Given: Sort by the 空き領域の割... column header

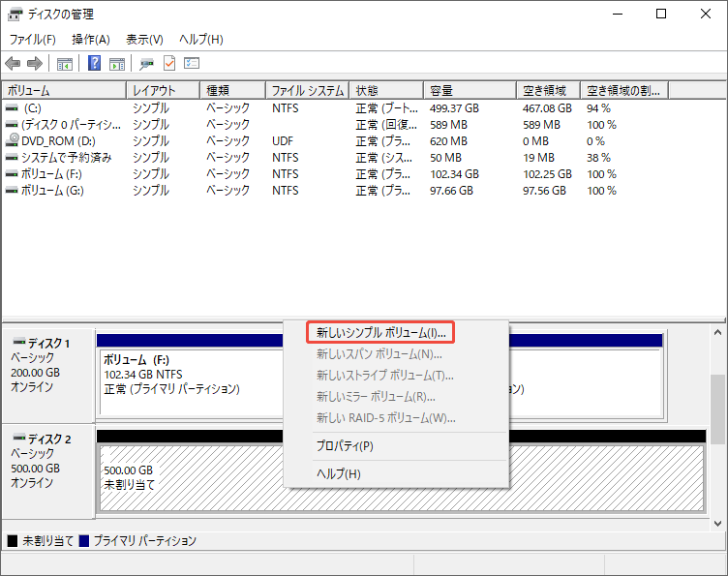Looking at the screenshot, I should point(625,90).
